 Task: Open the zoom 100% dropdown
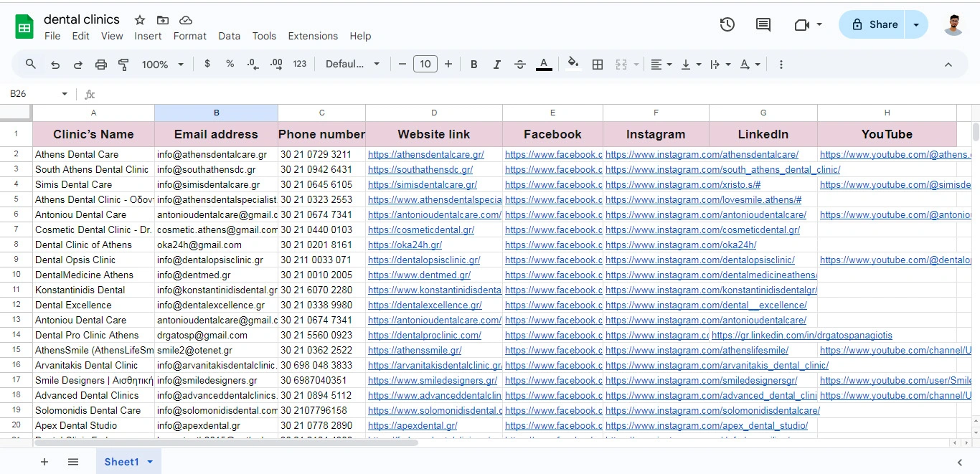point(163,65)
